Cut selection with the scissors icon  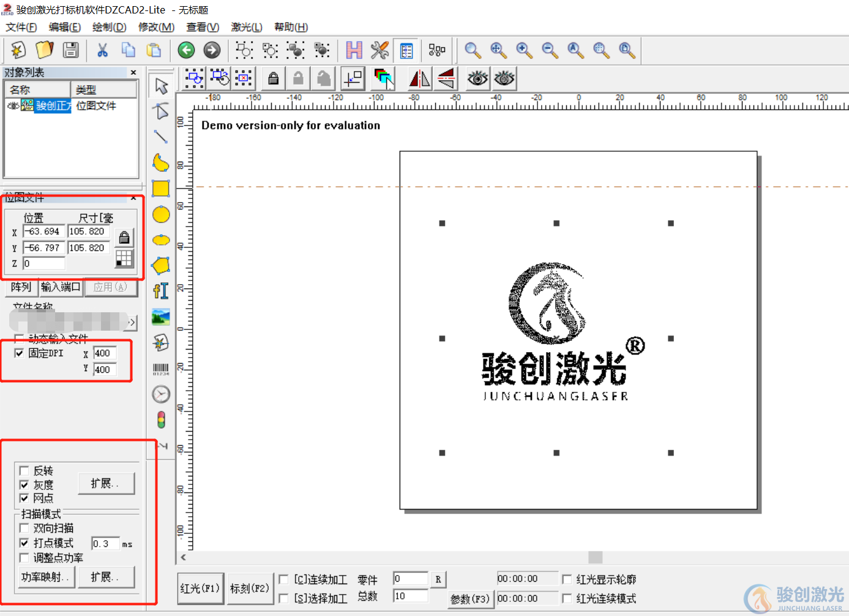pyautogui.click(x=102, y=50)
